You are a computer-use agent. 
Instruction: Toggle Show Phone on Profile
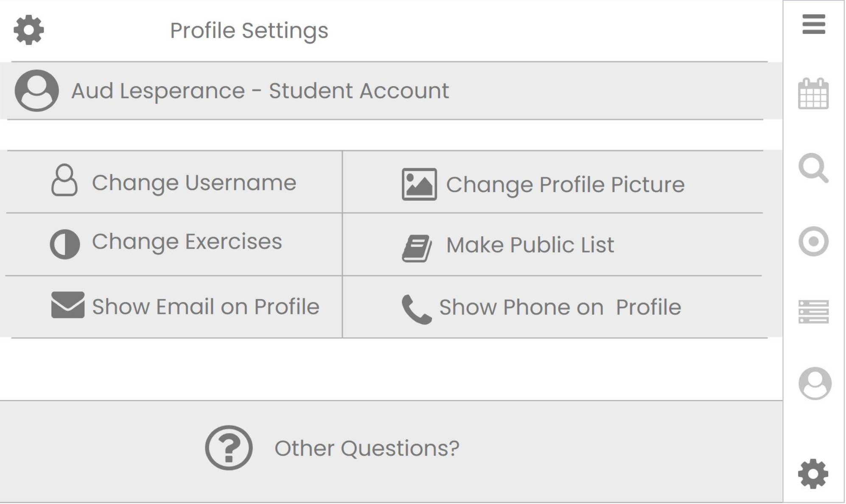pos(560,307)
